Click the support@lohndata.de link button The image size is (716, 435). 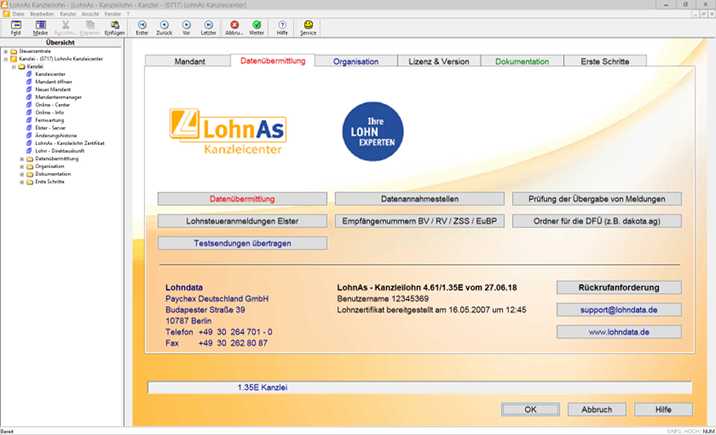(619, 310)
